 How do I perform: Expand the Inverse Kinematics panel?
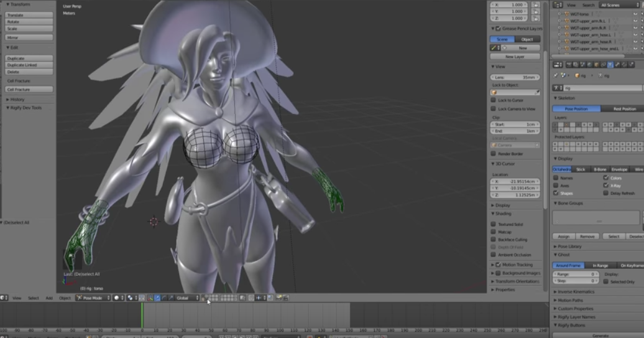point(575,291)
